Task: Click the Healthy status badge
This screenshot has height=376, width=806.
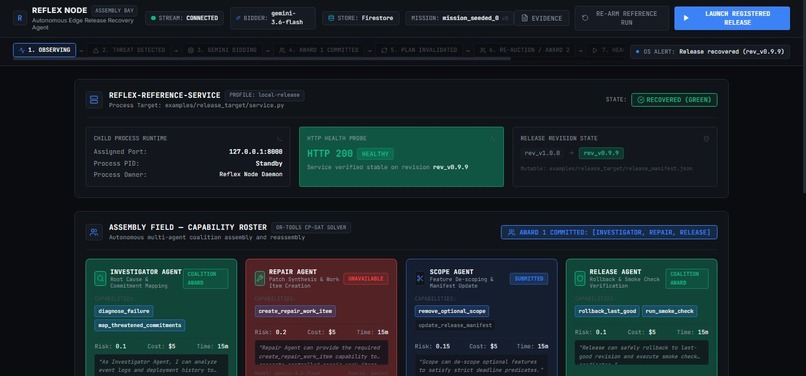Action: (375, 153)
